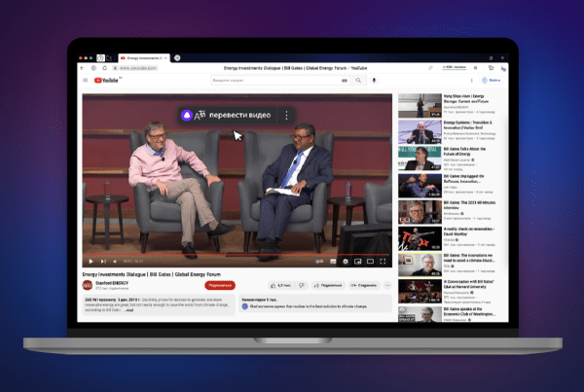
Task: Dislike the video with the thumbs down
Action: [302, 286]
